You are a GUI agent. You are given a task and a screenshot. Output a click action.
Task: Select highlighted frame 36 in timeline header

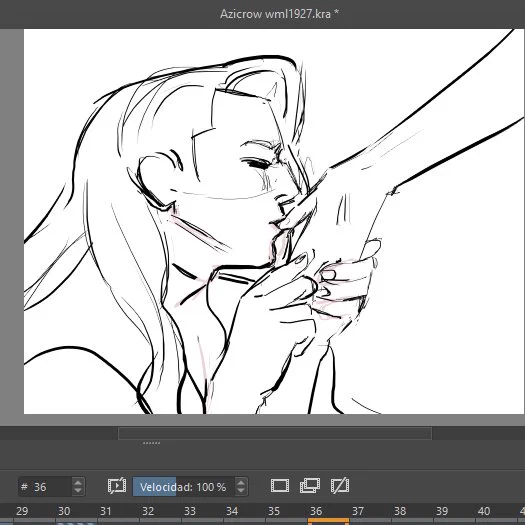pos(316,511)
